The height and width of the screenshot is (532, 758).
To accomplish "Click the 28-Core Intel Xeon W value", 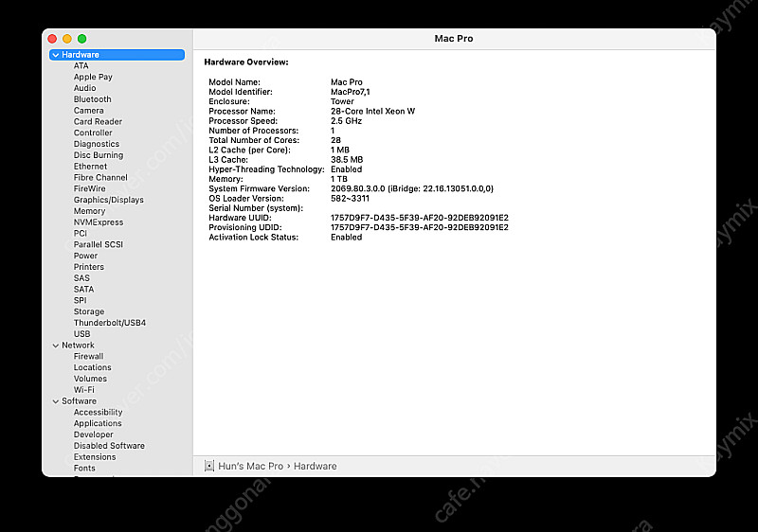I will click(372, 111).
